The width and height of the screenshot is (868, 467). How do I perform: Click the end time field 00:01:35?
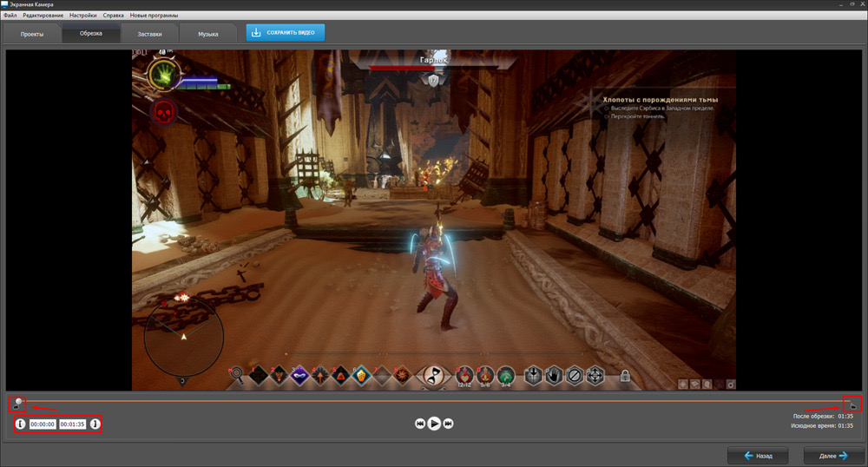(x=73, y=424)
